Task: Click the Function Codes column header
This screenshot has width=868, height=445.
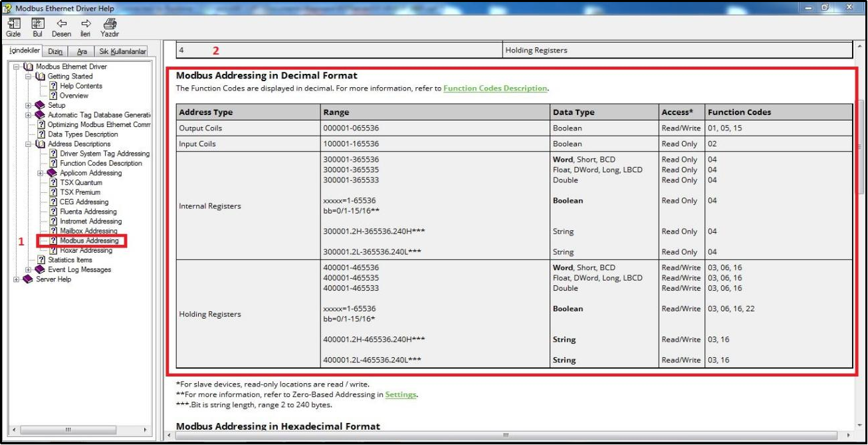Action: (x=778, y=112)
